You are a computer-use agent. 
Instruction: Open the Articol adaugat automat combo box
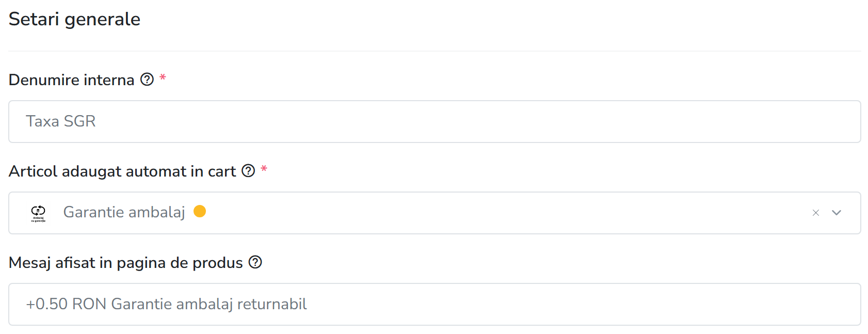pyautogui.click(x=435, y=213)
